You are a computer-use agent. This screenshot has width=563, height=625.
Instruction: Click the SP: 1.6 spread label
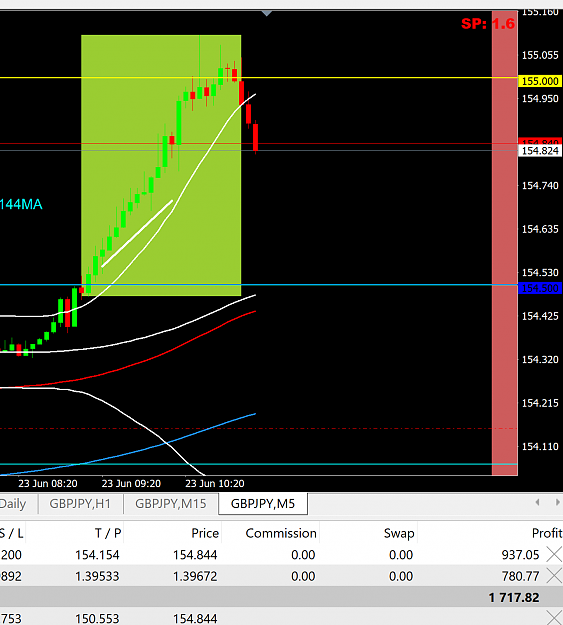488,24
